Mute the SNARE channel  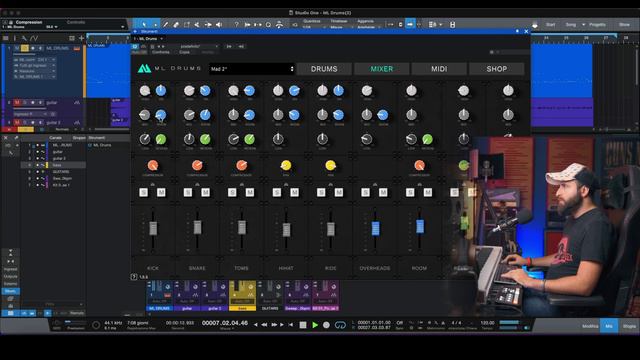(x=205, y=192)
